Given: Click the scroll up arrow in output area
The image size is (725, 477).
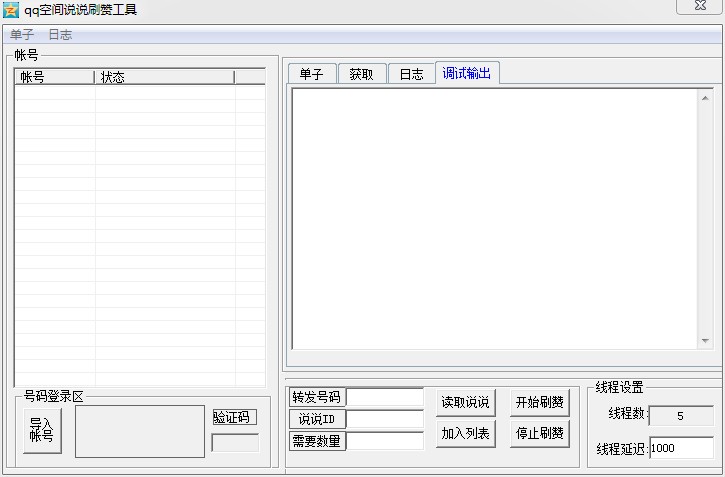Looking at the screenshot, I should (705, 97).
